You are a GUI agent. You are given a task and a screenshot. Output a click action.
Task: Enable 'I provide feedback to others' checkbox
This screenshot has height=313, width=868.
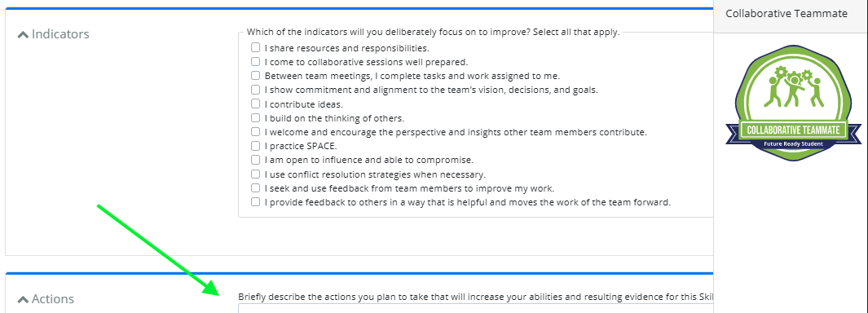(x=255, y=201)
